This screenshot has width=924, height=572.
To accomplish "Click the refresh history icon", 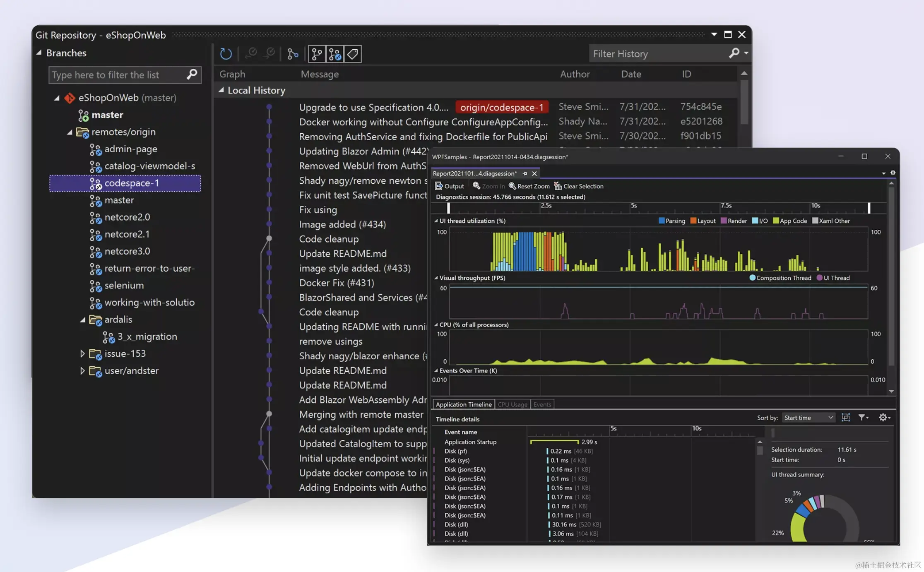I will [x=226, y=54].
